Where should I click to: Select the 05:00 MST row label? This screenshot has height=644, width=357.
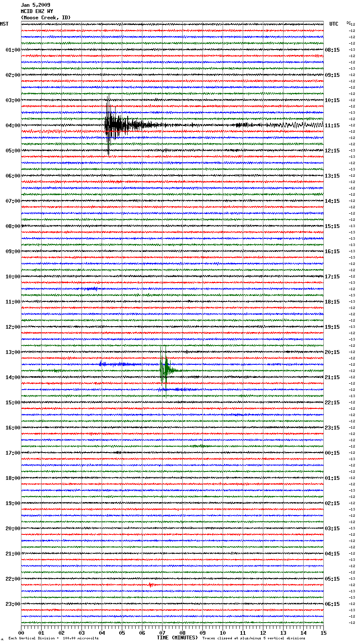click(13, 151)
